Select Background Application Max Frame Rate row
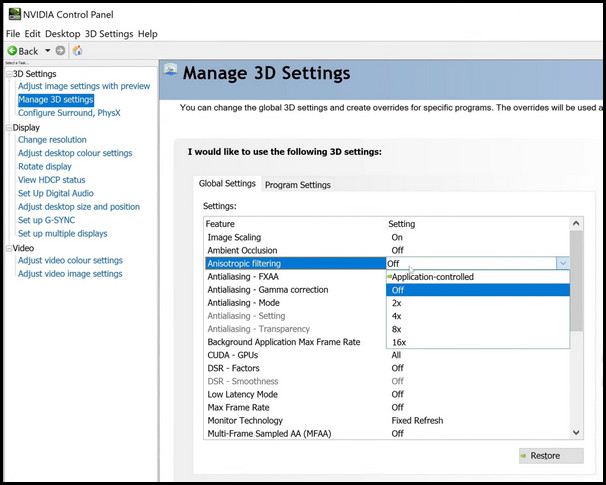 point(295,342)
